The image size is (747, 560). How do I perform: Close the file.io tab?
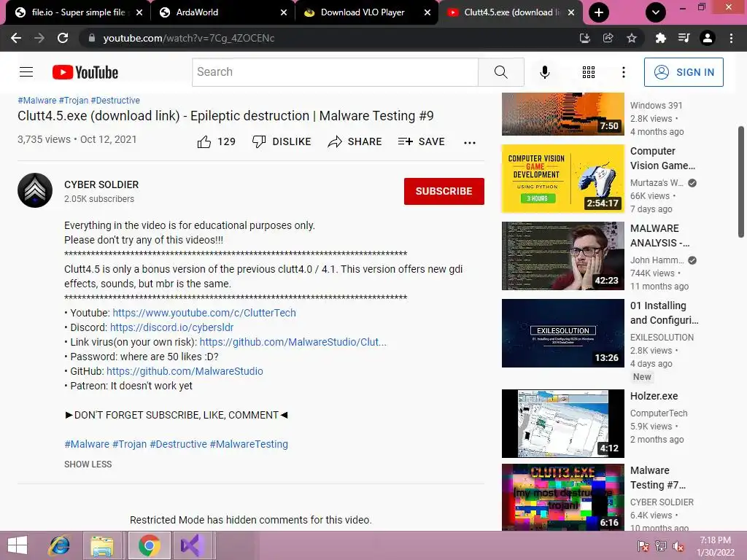[139, 12]
